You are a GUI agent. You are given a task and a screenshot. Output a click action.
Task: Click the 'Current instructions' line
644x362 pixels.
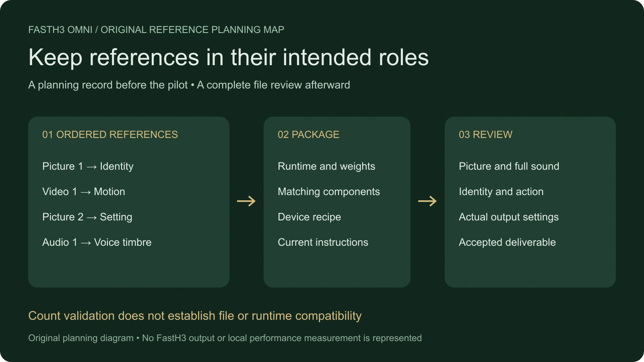pyautogui.click(x=323, y=243)
